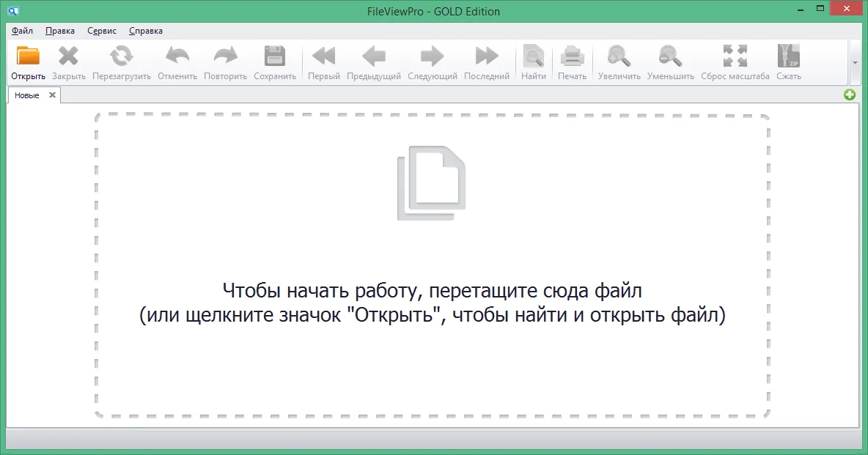Viewport: 868px width, 455px height.
Task: Reload file with Перезагрузить icon
Action: pyautogui.click(x=121, y=56)
